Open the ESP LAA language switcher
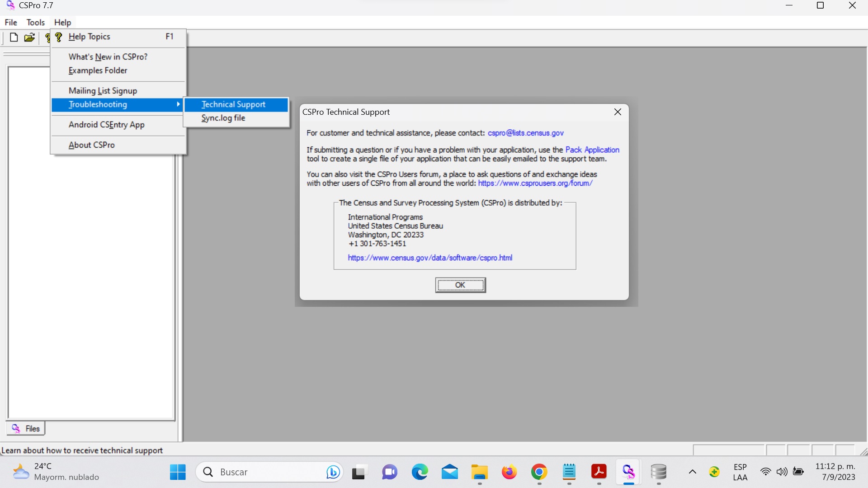Screen dimensions: 868x488 click(x=740, y=472)
